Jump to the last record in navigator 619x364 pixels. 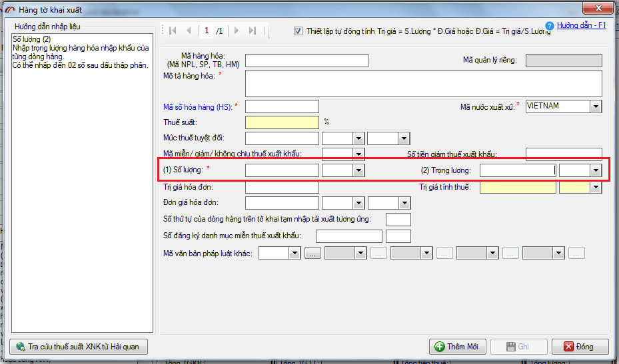pyautogui.click(x=253, y=31)
